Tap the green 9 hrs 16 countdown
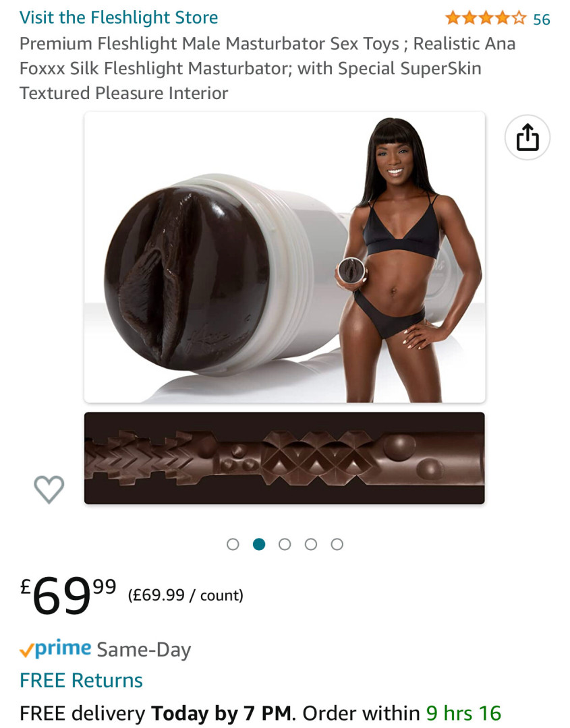The width and height of the screenshot is (570, 728). (463, 713)
